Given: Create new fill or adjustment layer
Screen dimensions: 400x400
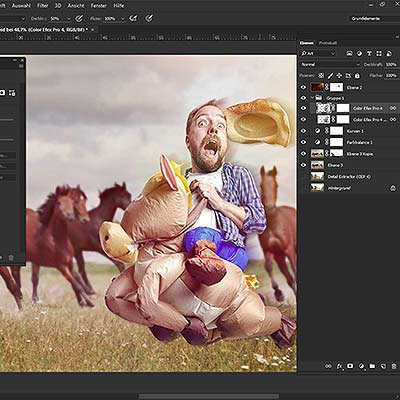Looking at the screenshot, I should click(361, 366).
